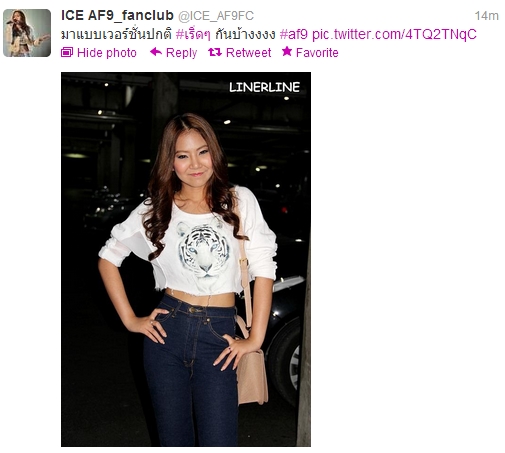Screen dimensions: 505x453
Task: Click the Favorite star icon
Action: click(287, 51)
